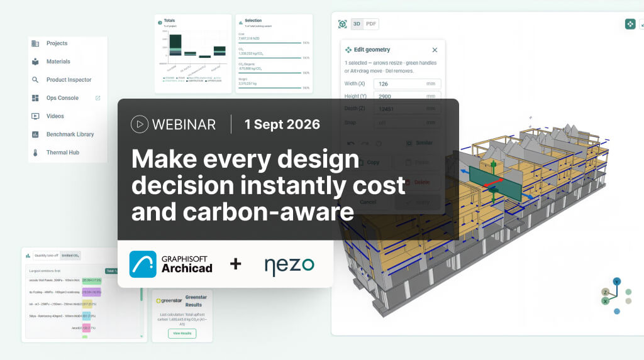Click the Z axis gizmo handle
This screenshot has width=644, height=360.
pos(605,292)
